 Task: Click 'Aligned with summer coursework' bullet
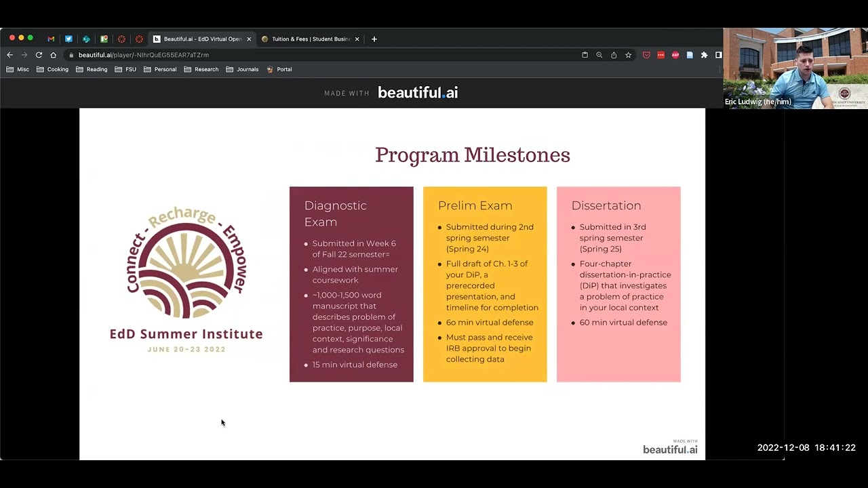click(355, 274)
